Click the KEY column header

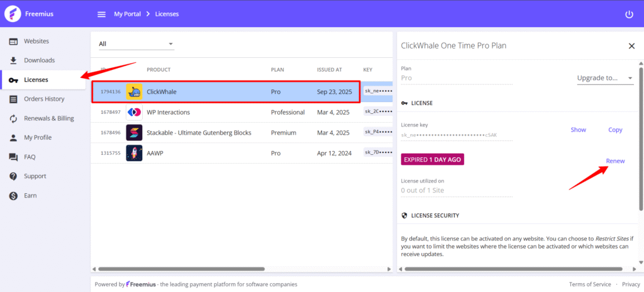tap(367, 70)
